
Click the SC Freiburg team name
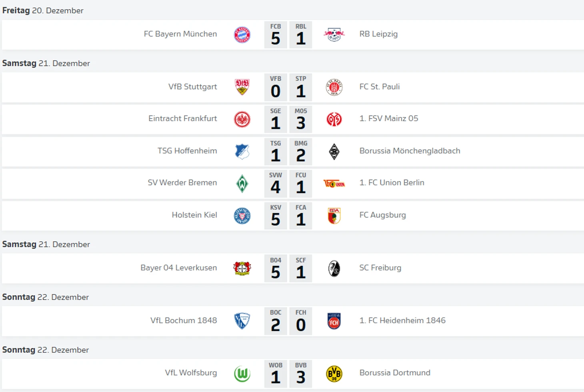[380, 268]
